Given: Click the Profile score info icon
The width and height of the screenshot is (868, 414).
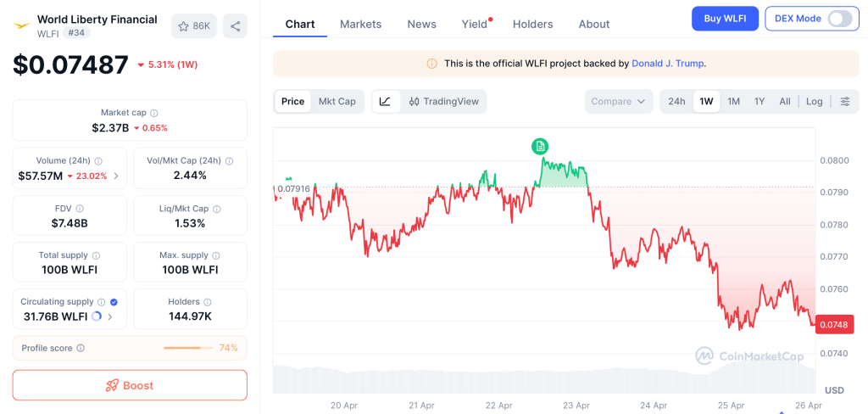Looking at the screenshot, I should [81, 348].
